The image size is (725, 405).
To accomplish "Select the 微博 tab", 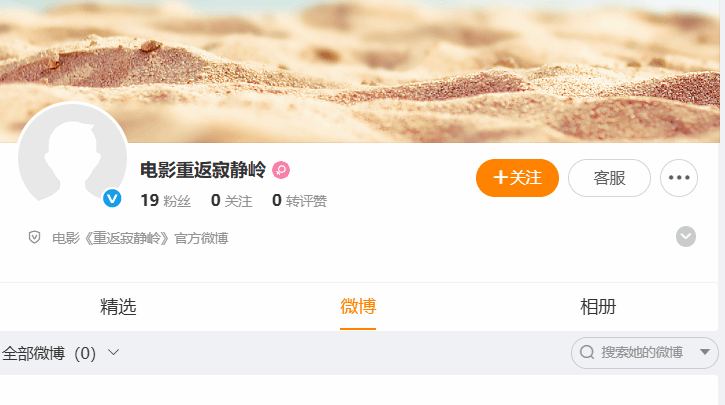I will pos(358,307).
